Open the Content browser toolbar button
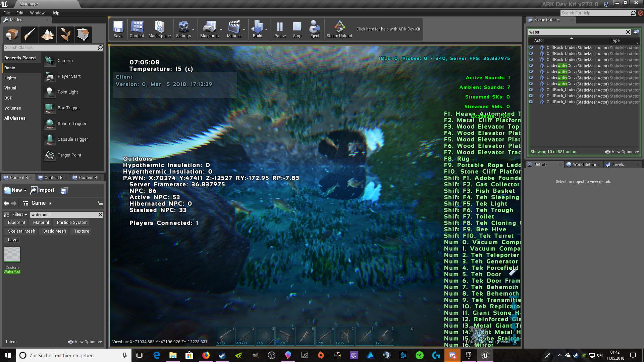 point(137,29)
